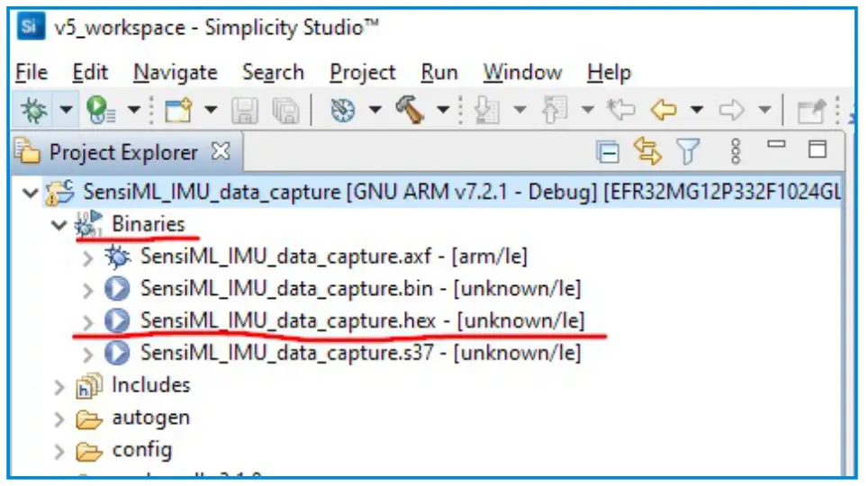
Task: Click the Last Edit Location icon
Action: tap(620, 109)
